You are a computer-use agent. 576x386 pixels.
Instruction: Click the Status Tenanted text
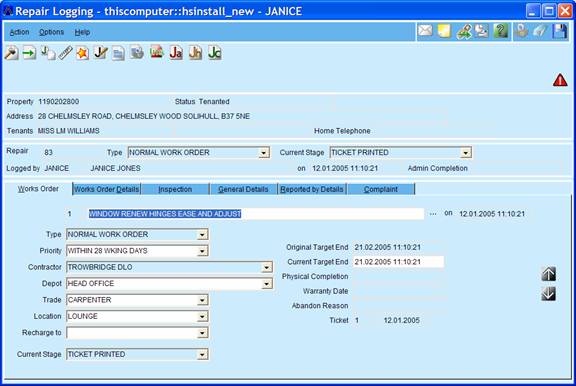(x=202, y=102)
